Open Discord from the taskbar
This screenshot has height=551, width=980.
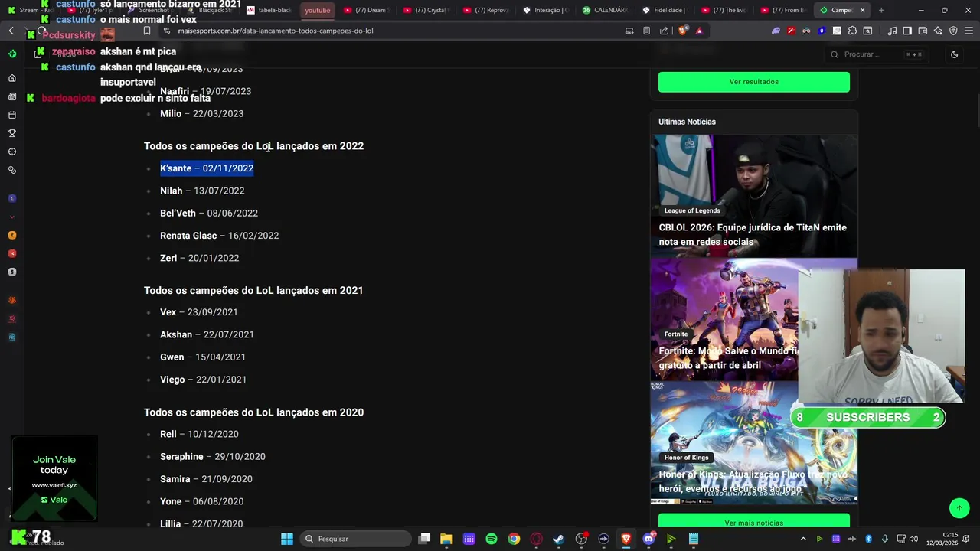648,539
